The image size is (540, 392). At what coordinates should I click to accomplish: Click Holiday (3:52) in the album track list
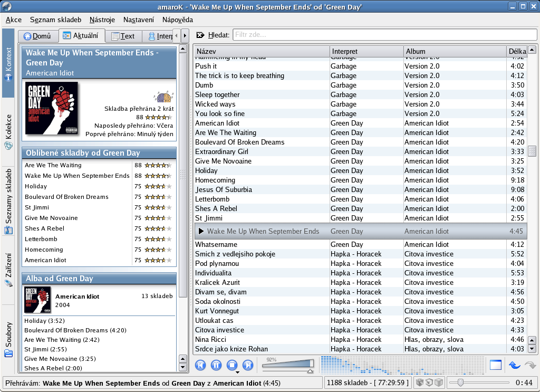pos(44,321)
